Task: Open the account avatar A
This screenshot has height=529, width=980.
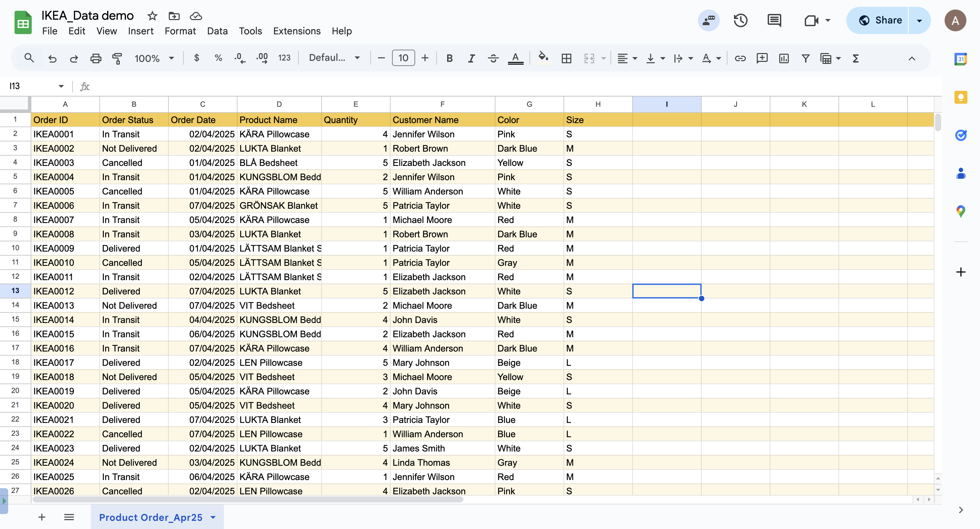Action: [955, 20]
